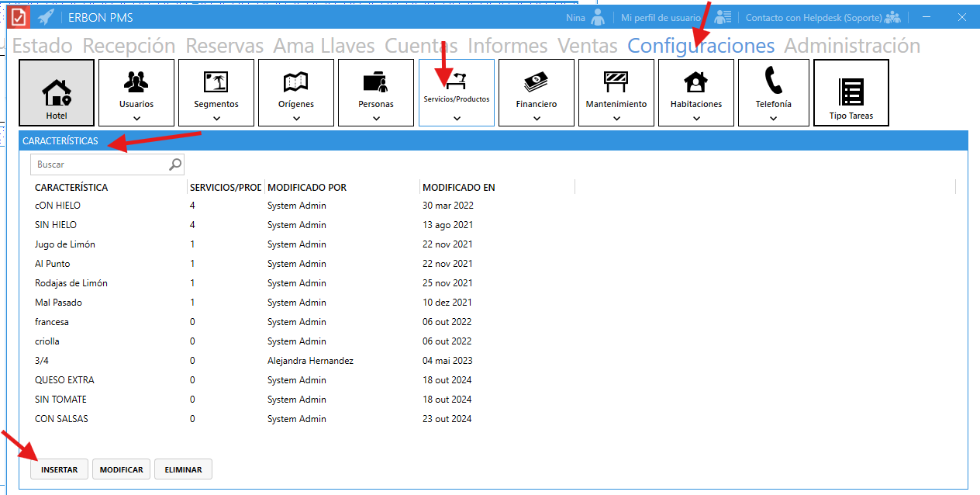
Task: Click the magnifier search icon
Action: [x=175, y=164]
